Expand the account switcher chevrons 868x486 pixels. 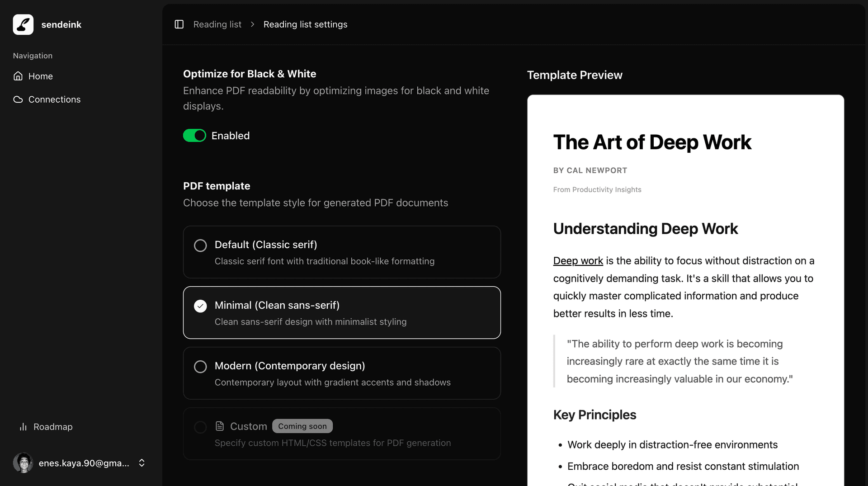pyautogui.click(x=141, y=462)
